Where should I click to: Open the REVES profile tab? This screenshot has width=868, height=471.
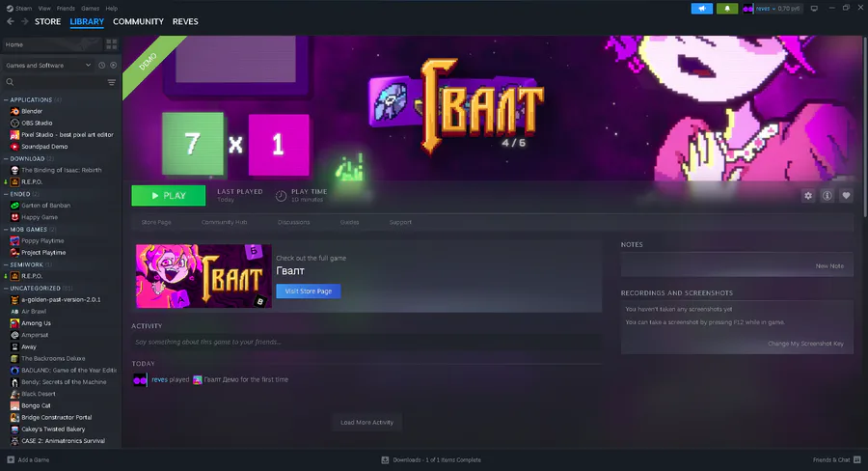pyautogui.click(x=185, y=21)
